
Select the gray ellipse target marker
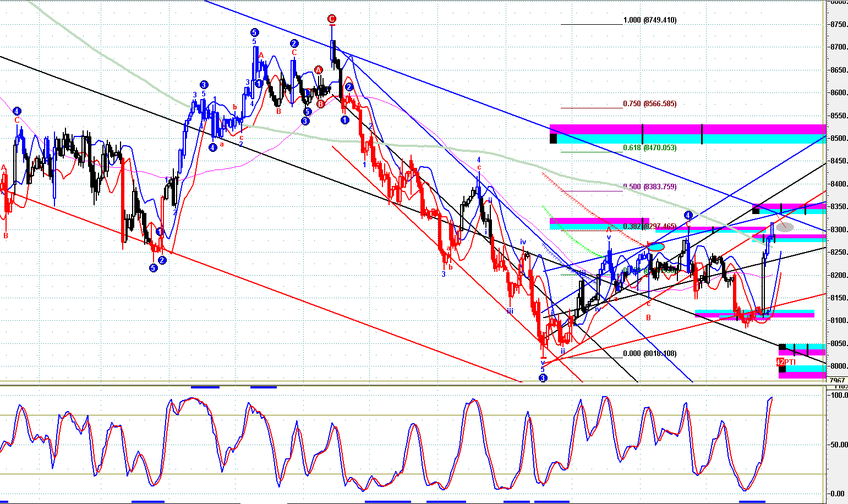pos(785,227)
